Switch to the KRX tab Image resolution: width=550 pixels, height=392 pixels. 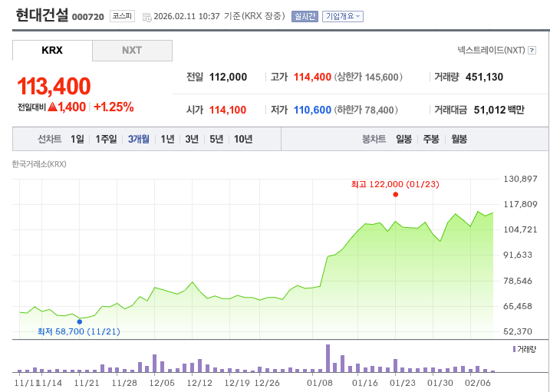52,51
